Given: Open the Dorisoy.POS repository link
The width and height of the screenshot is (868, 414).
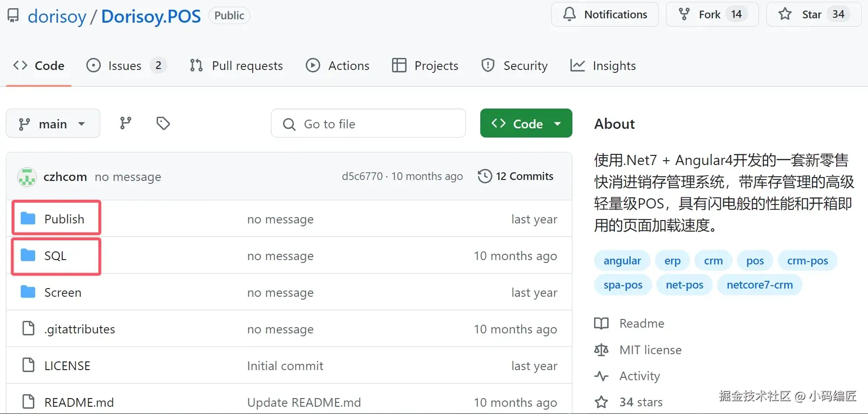Looking at the screenshot, I should click(x=151, y=16).
